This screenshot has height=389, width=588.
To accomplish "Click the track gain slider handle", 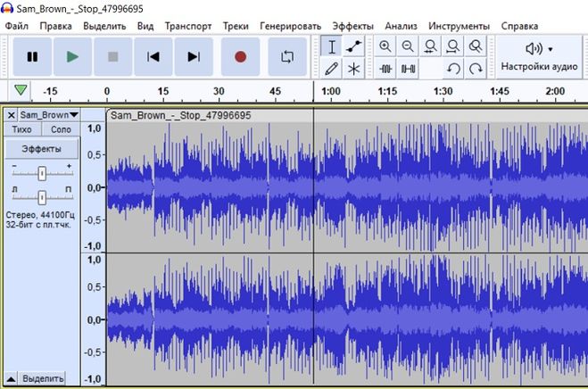I will pos(42,174).
